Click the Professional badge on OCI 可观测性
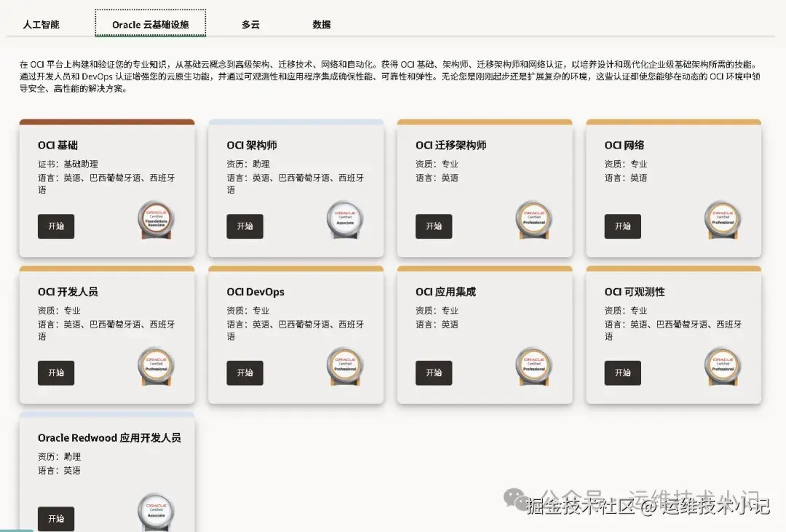This screenshot has width=786, height=532. [723, 366]
